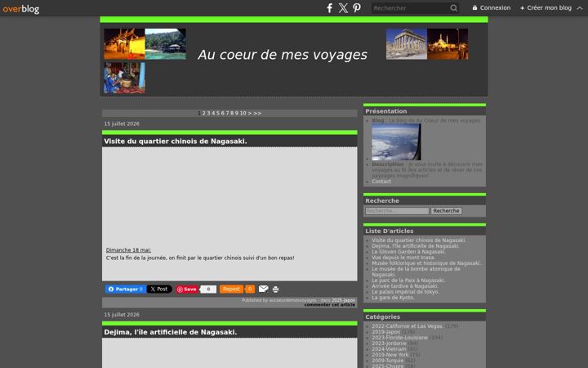
Task: Open 'Vue depuis le mont Inasa' in article list
Action: (403, 258)
